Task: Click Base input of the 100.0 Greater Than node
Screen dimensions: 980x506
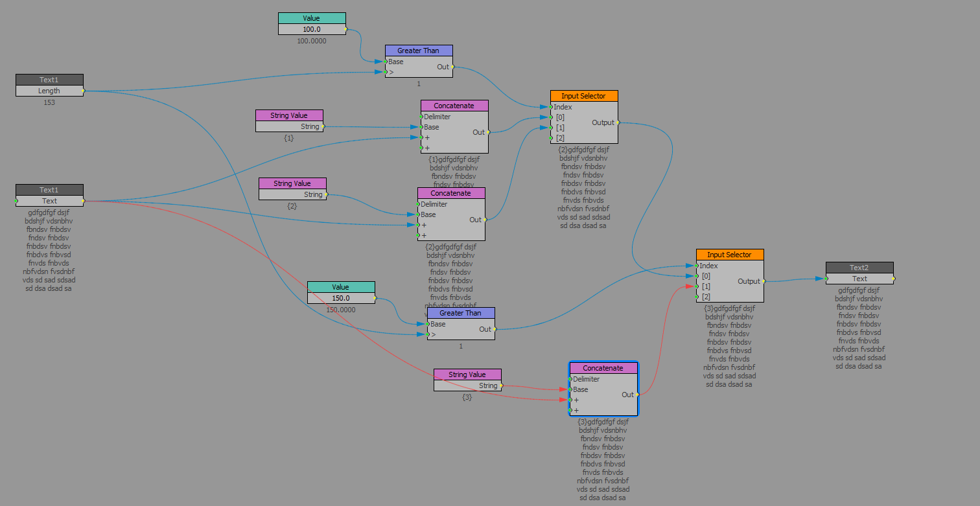Action: [386, 62]
